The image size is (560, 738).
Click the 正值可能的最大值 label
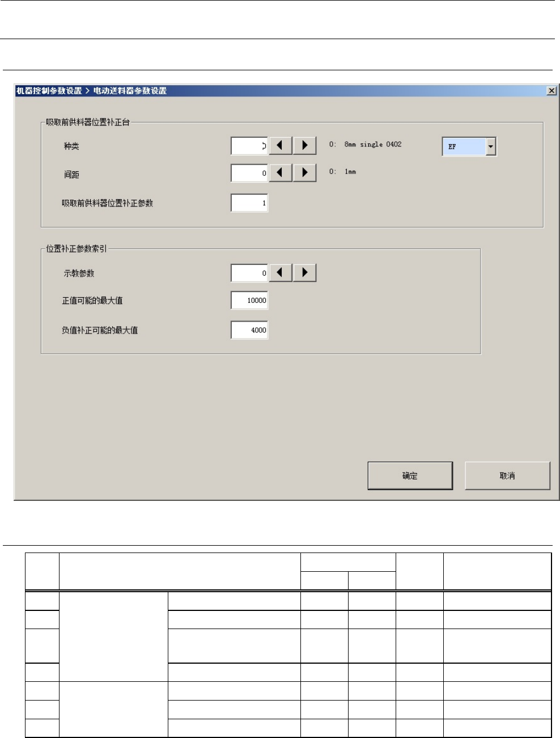pos(92,301)
